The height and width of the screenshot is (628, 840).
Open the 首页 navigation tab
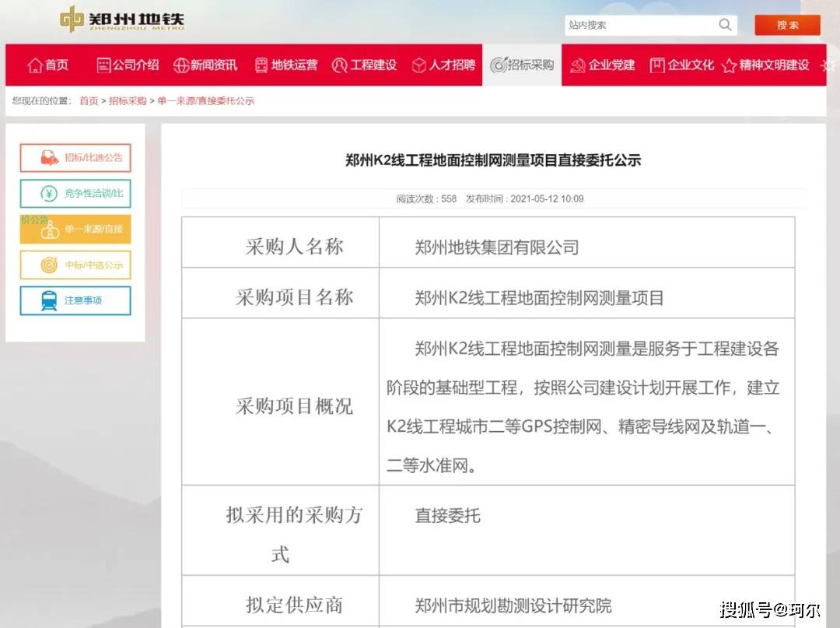[47, 65]
